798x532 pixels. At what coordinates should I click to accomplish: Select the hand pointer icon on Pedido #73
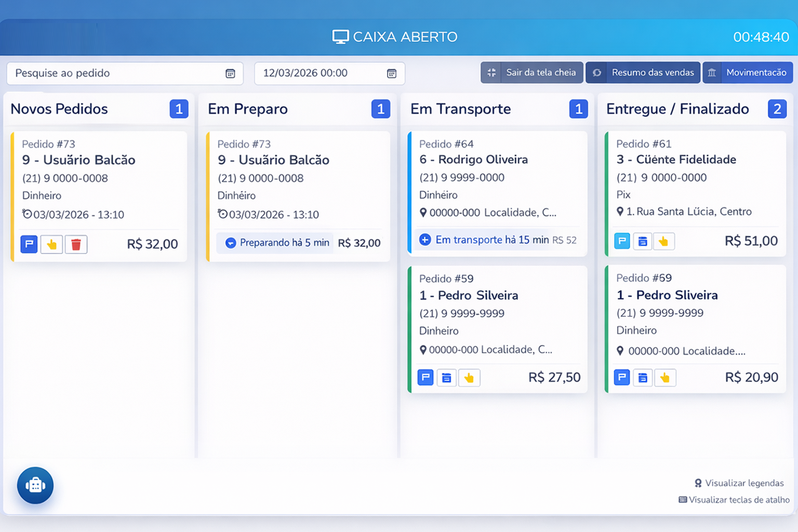(51, 244)
